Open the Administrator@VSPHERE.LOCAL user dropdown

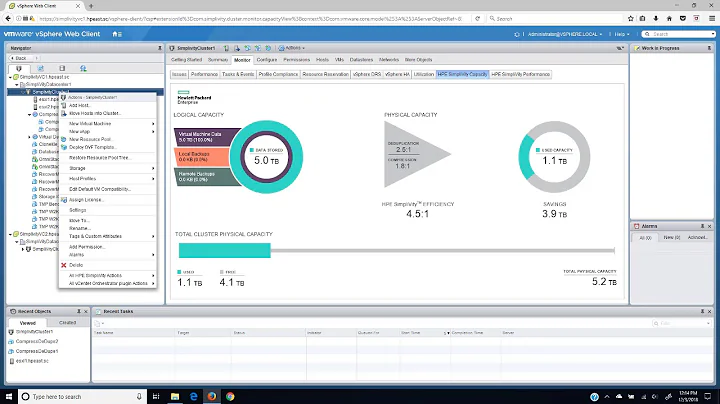(564, 34)
